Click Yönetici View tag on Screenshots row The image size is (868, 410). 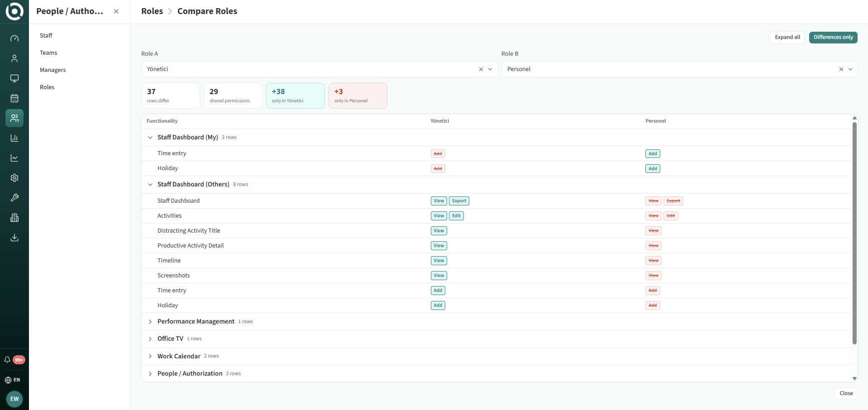(439, 276)
